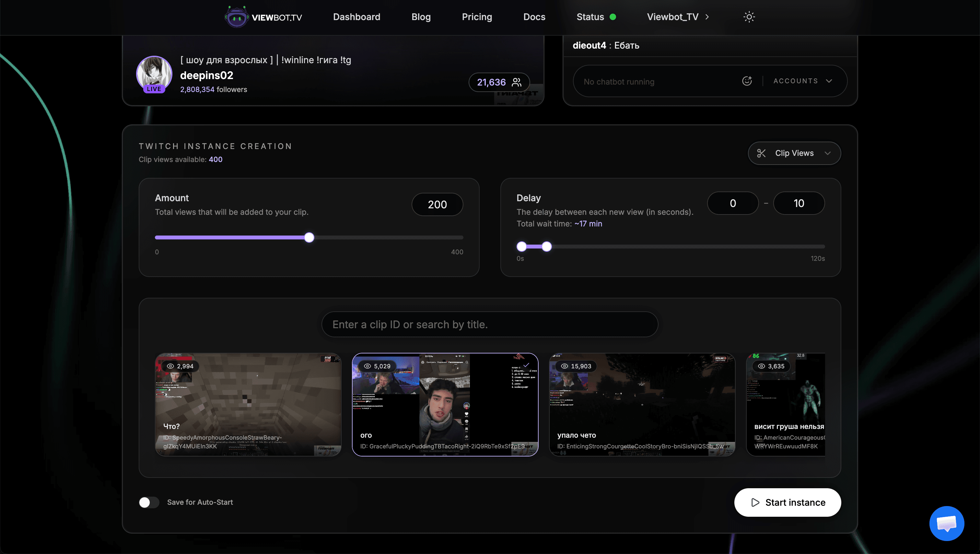Enable Save for Auto-Start

click(149, 502)
